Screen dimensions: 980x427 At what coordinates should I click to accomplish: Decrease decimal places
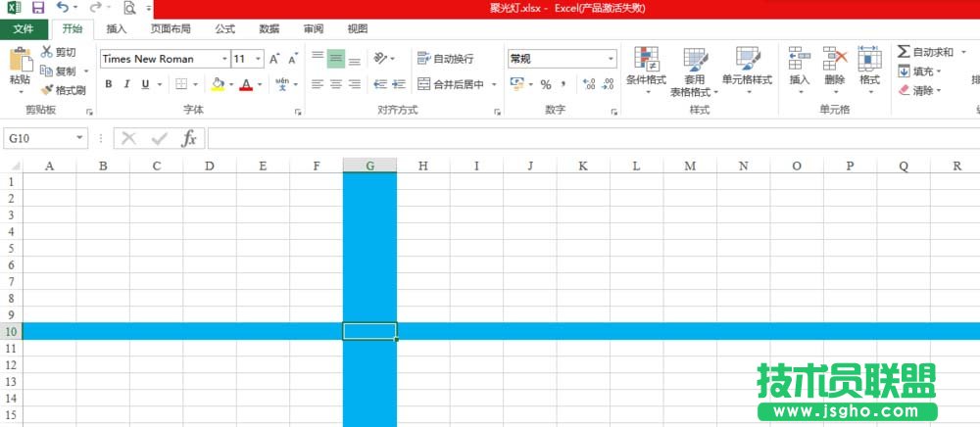pyautogui.click(x=608, y=84)
